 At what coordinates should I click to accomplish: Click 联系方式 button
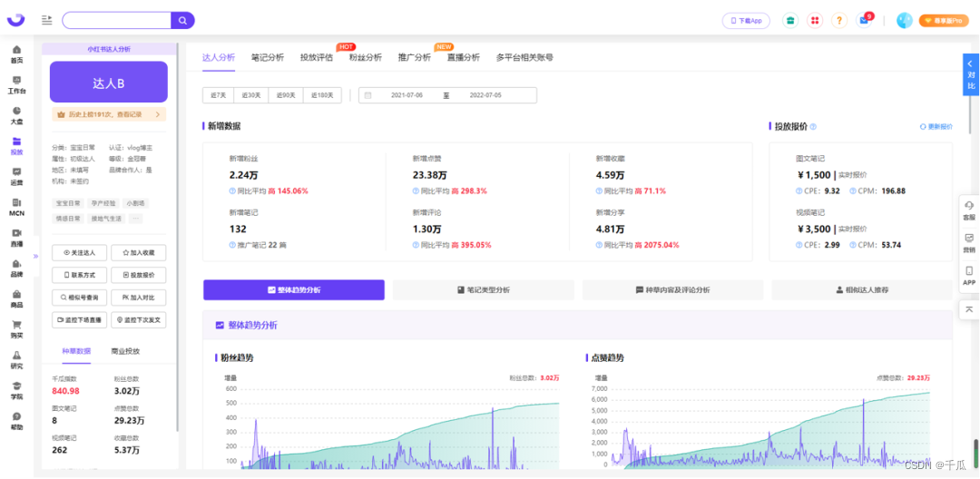click(x=80, y=275)
